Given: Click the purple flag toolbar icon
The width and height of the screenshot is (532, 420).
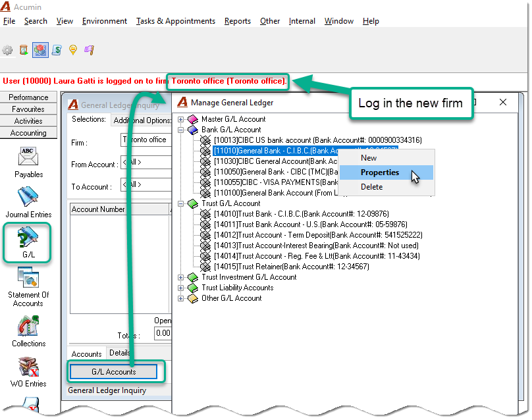Looking at the screenshot, I should (90, 50).
